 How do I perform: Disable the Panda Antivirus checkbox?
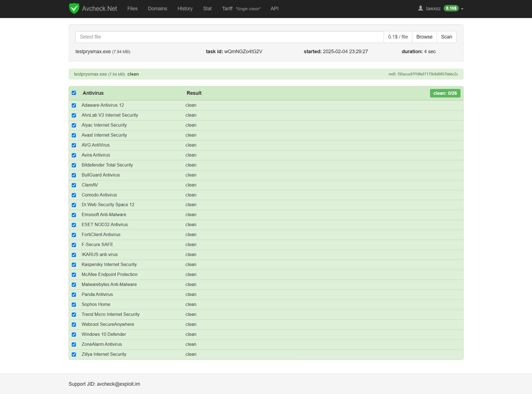pos(74,295)
